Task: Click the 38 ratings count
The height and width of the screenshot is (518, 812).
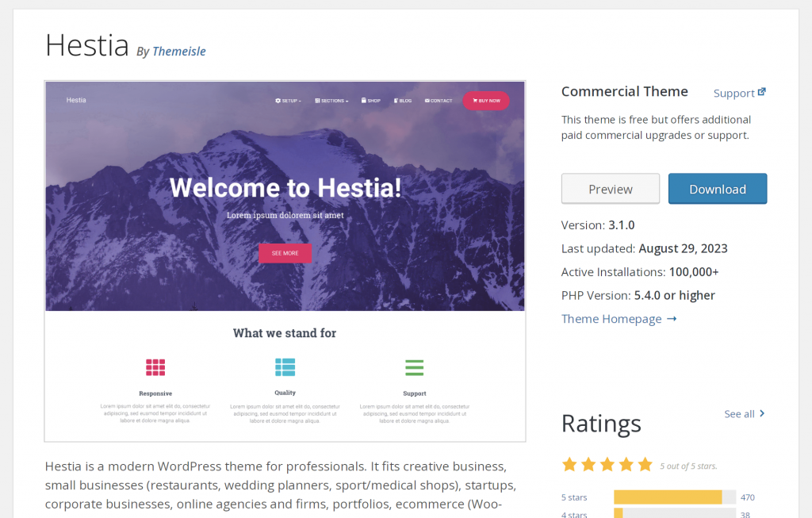Action: [745, 514]
